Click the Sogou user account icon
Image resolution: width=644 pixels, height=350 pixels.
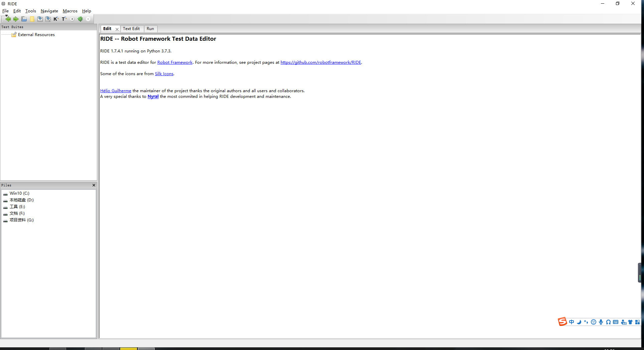coord(623,322)
